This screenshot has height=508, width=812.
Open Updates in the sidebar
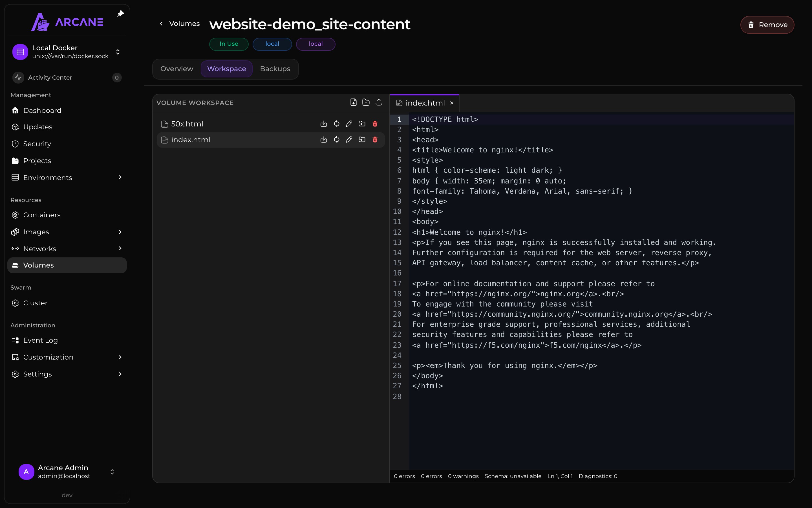point(67,127)
